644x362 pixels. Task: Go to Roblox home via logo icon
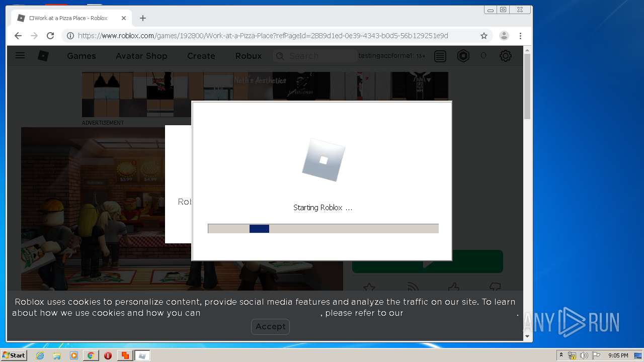[x=43, y=56]
